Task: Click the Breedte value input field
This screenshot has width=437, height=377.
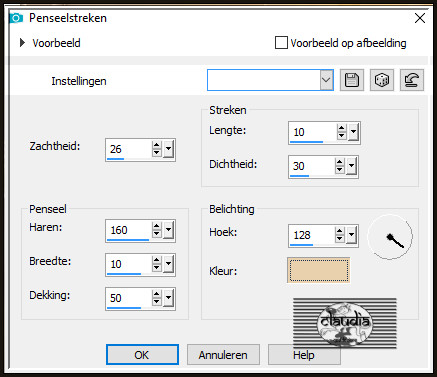Action: click(x=129, y=264)
